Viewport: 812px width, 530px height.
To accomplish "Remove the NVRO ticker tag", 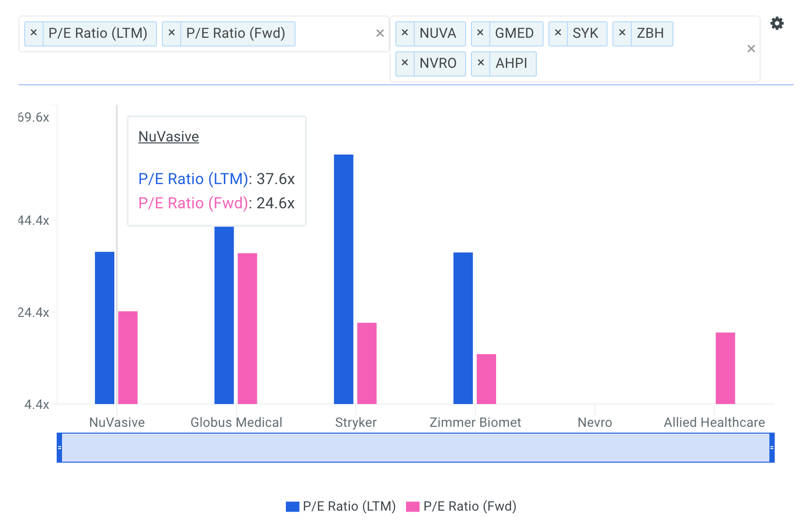I will [405, 63].
